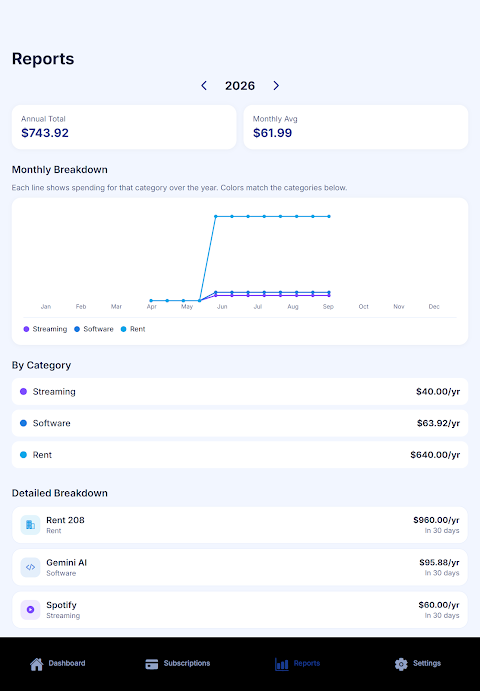The image size is (480, 691).
Task: Select the Rent category row
Action: click(x=240, y=455)
